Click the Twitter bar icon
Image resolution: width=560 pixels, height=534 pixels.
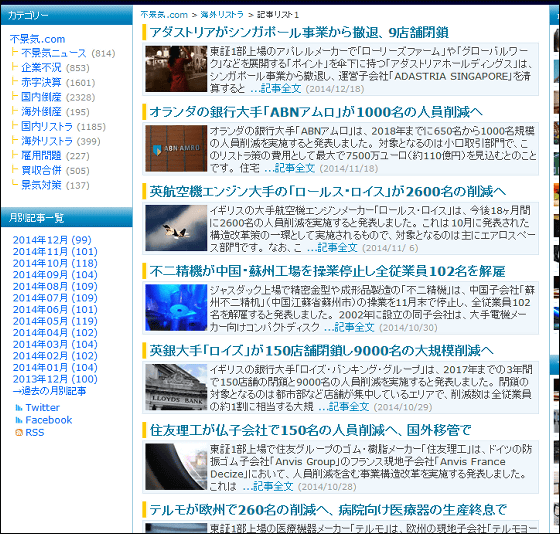19,408
